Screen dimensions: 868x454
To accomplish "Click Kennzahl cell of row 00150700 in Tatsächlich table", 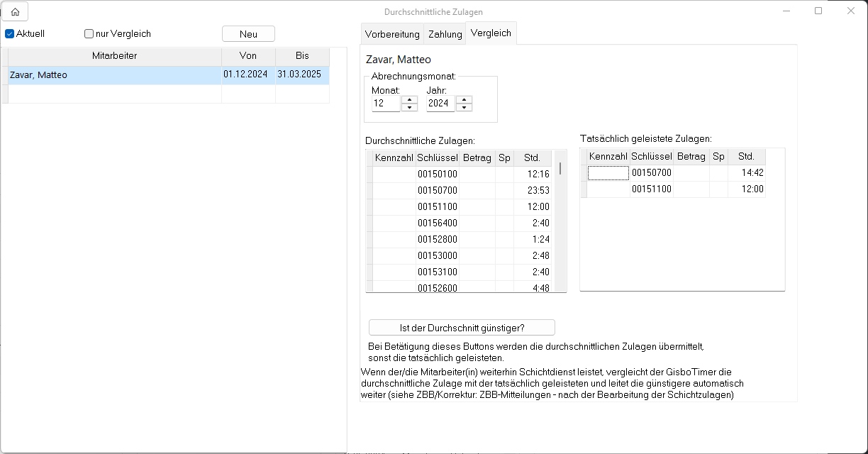I will 608,173.
